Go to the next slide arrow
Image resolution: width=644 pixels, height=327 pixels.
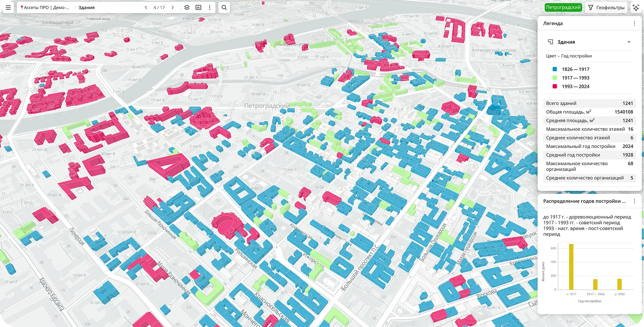[x=173, y=7]
